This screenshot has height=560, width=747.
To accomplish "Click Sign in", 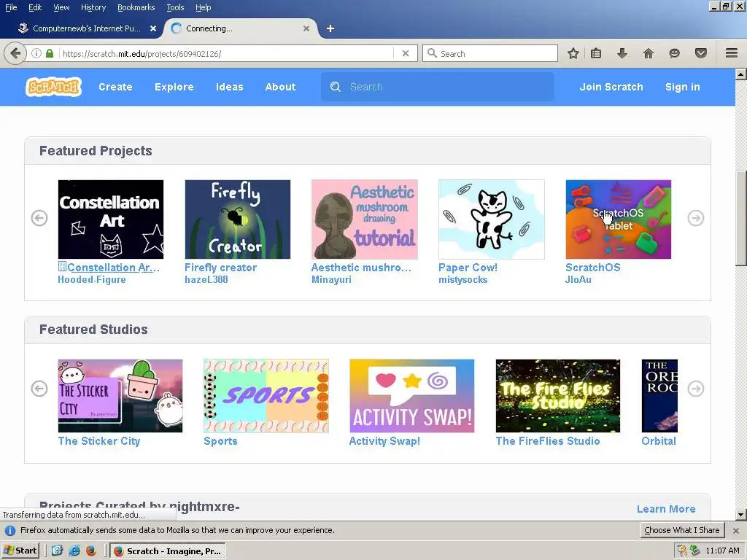I will (x=683, y=87).
